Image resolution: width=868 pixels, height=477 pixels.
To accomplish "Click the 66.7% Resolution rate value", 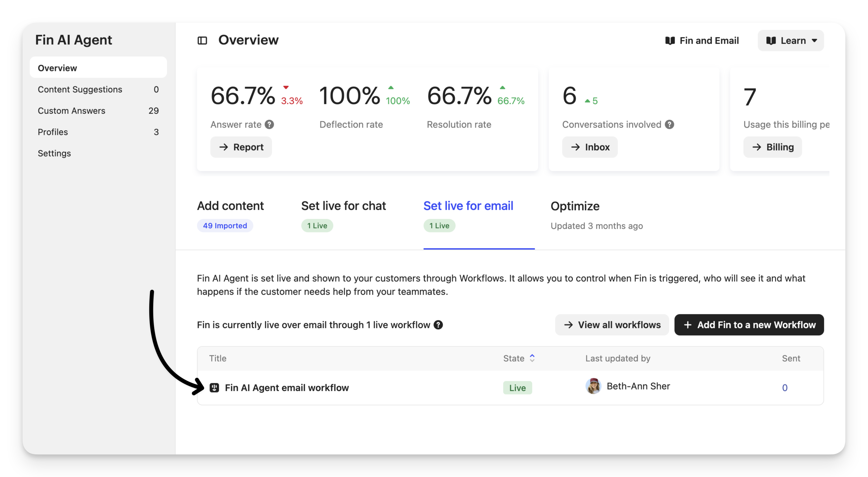I will 459,96.
